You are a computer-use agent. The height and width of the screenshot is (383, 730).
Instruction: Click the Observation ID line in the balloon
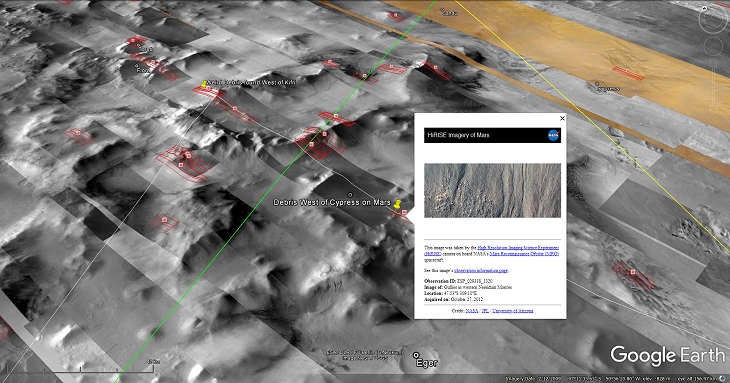[458, 282]
